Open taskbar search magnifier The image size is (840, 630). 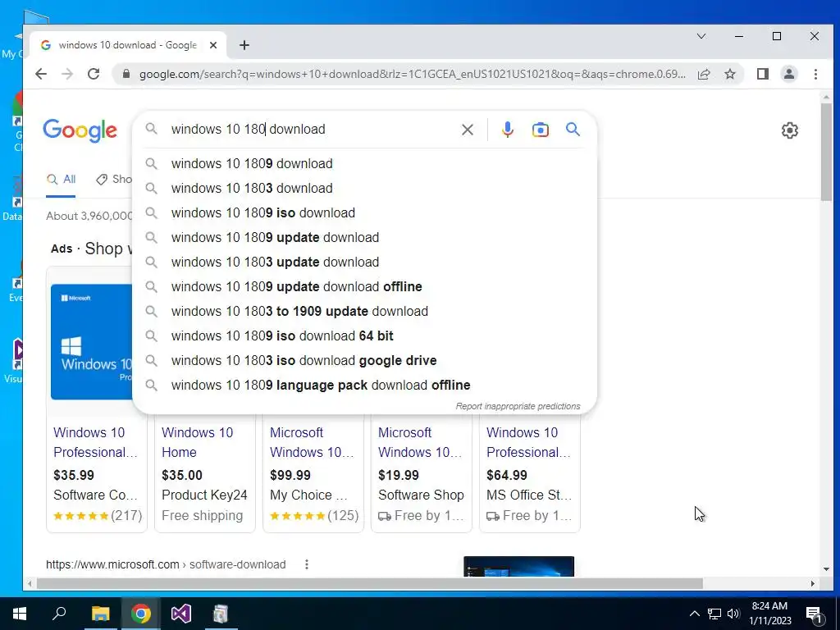click(x=59, y=614)
